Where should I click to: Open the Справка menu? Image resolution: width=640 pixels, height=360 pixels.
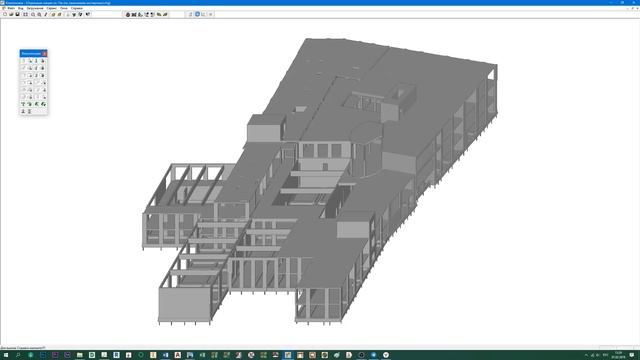77,8
